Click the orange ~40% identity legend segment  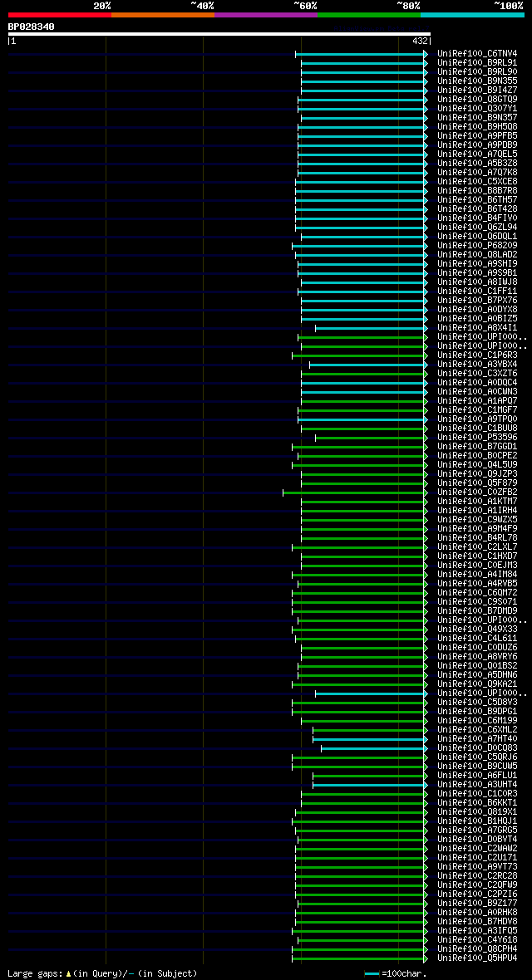163,14
